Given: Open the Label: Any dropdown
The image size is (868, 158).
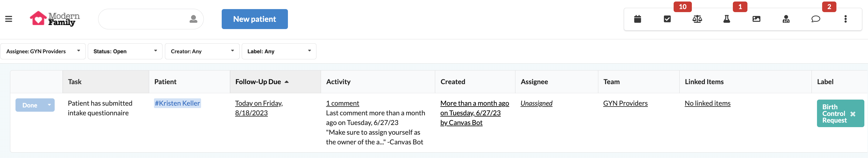Looking at the screenshot, I should [x=279, y=51].
